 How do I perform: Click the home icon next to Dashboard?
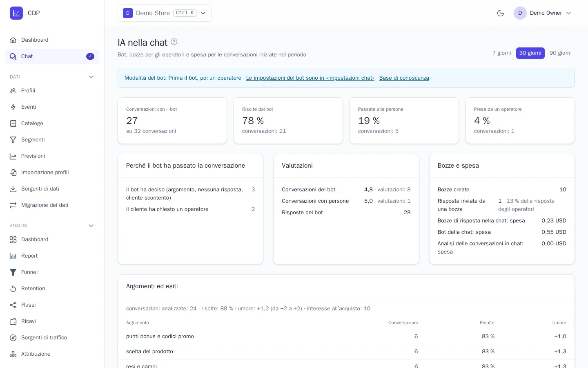pos(13,40)
